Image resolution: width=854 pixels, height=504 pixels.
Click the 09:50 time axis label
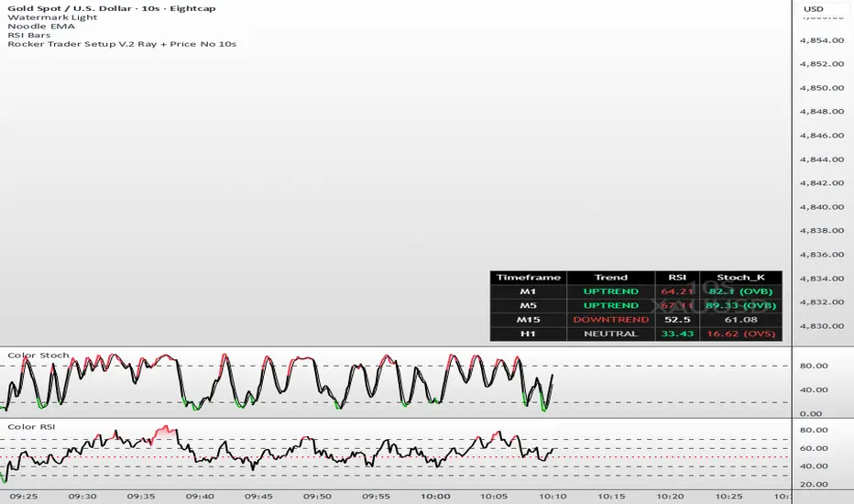[x=318, y=497]
